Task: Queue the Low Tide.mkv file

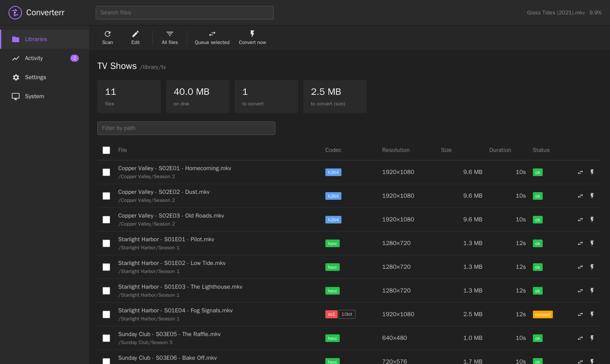Action: coord(580,267)
